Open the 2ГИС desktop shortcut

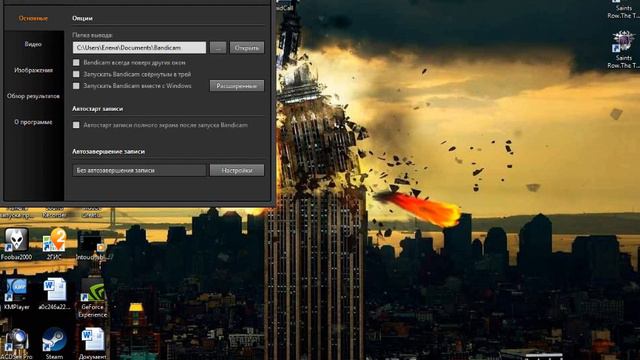tap(54, 244)
